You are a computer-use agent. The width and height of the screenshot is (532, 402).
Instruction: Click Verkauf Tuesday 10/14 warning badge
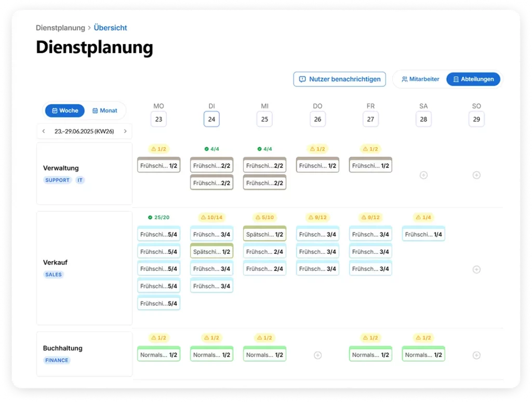click(x=212, y=217)
